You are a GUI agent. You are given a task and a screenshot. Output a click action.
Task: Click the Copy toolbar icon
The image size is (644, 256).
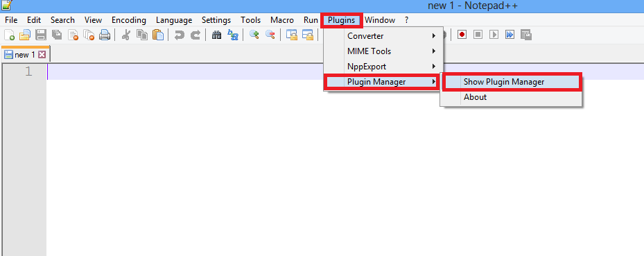[x=142, y=35]
